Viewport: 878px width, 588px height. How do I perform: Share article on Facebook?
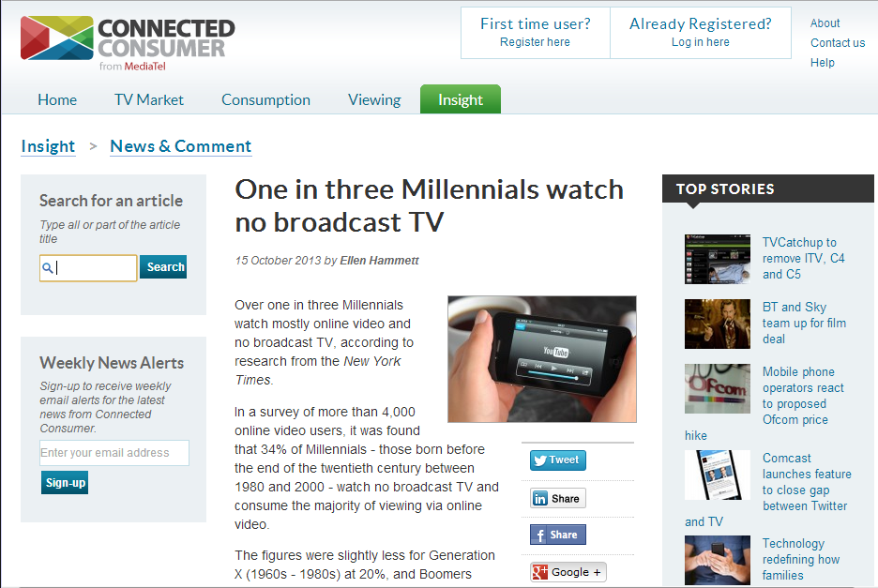click(558, 535)
